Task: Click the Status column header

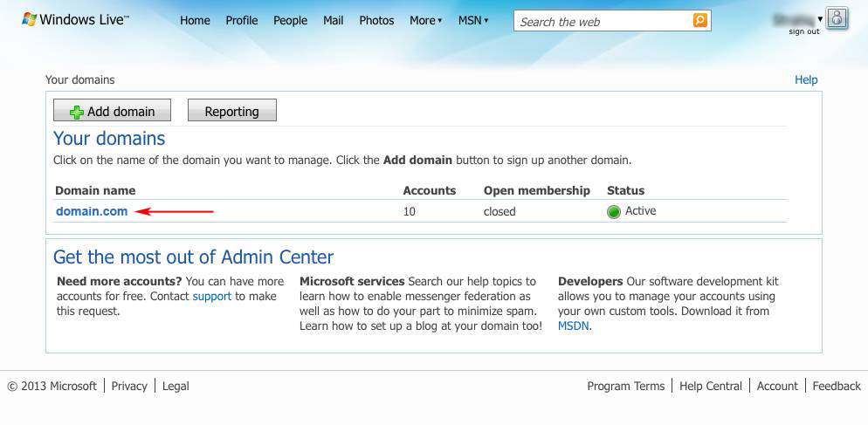Action: 626,191
